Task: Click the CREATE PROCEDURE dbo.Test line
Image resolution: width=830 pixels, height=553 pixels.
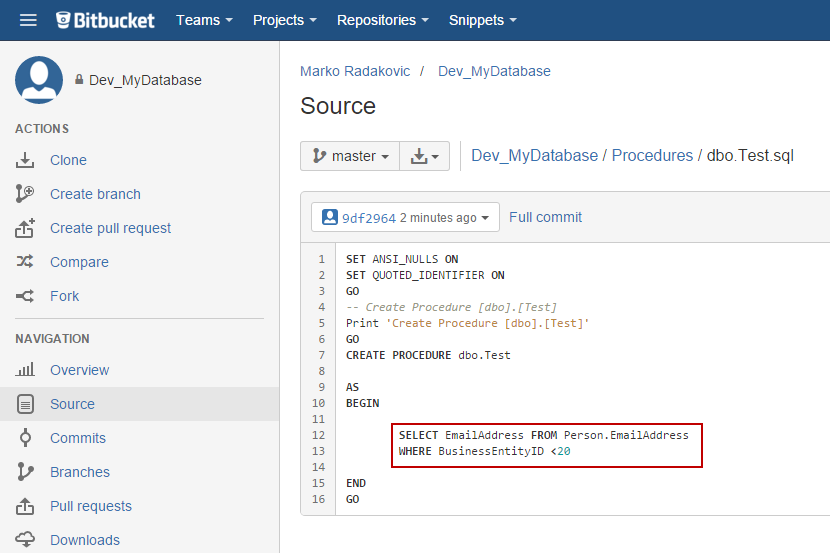Action: coord(428,355)
